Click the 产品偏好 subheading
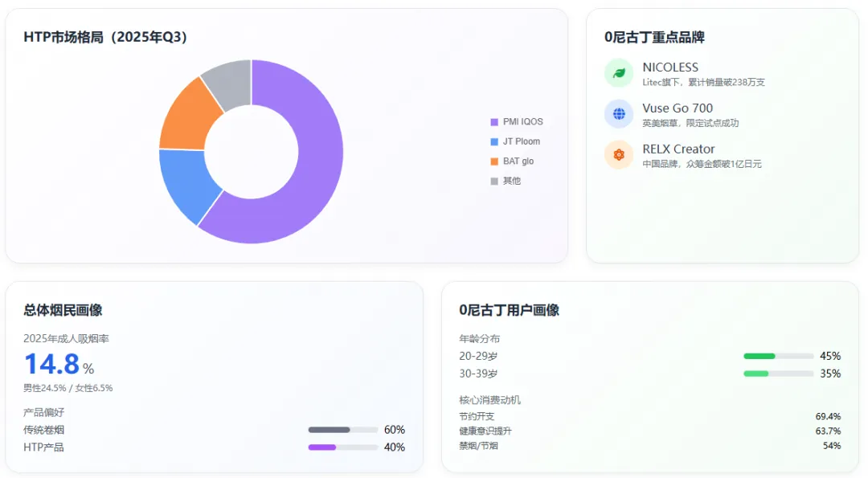 pyautogui.click(x=43, y=412)
